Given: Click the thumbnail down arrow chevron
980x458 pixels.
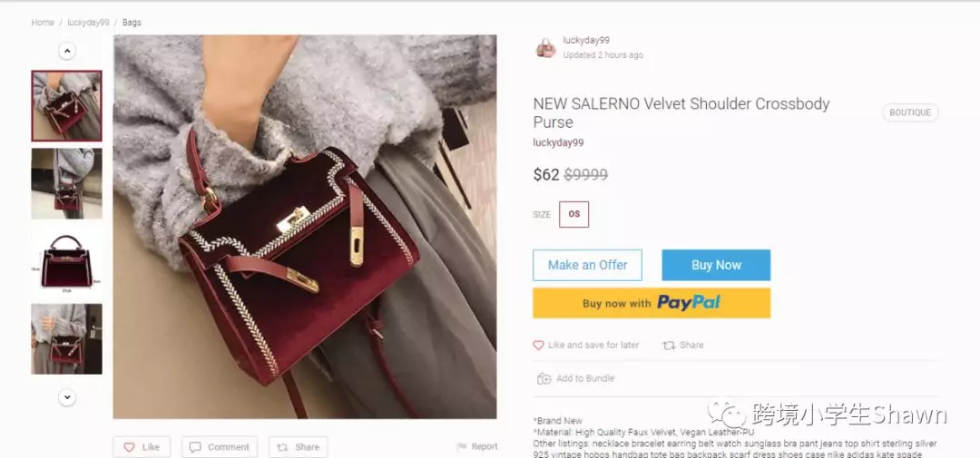Looking at the screenshot, I should (67, 397).
